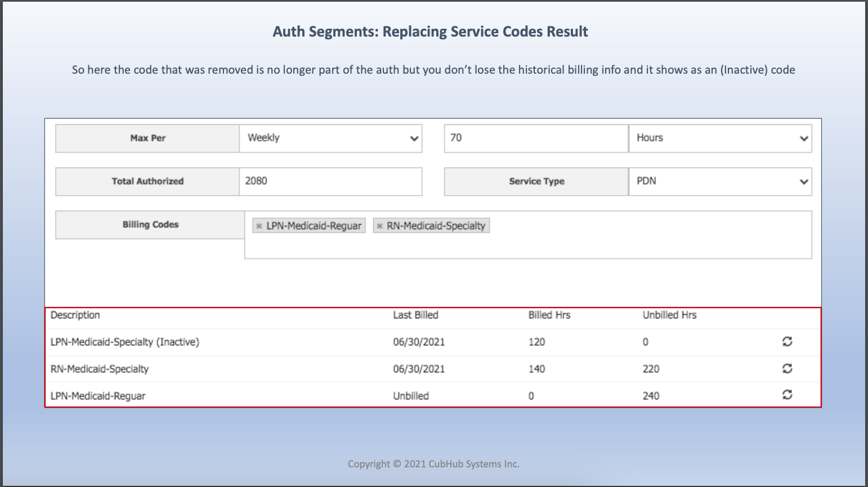Click 06/30/2021 date in RN-Medicaid-Specialty row
Image resolution: width=868 pixels, height=487 pixels.
[419, 369]
